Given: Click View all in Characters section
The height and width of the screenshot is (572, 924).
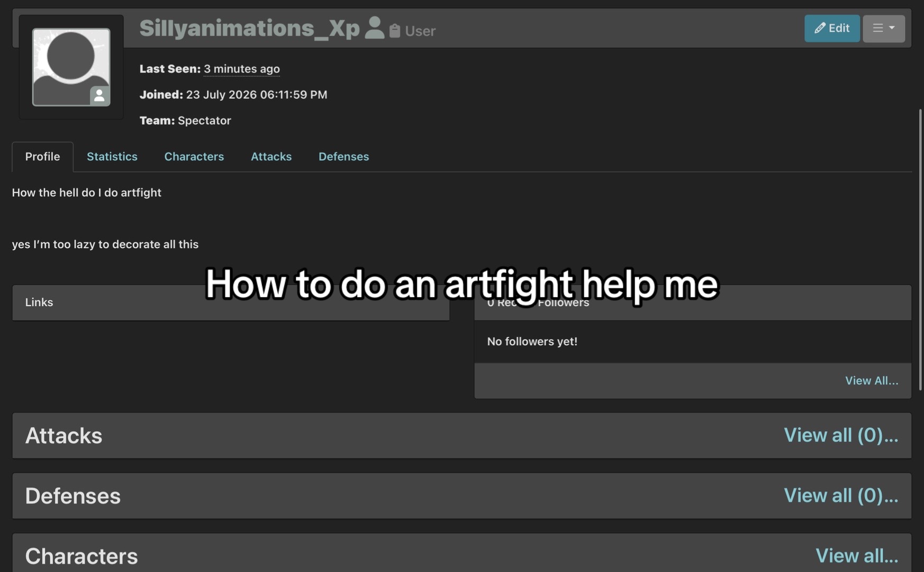Looking at the screenshot, I should 857,556.
